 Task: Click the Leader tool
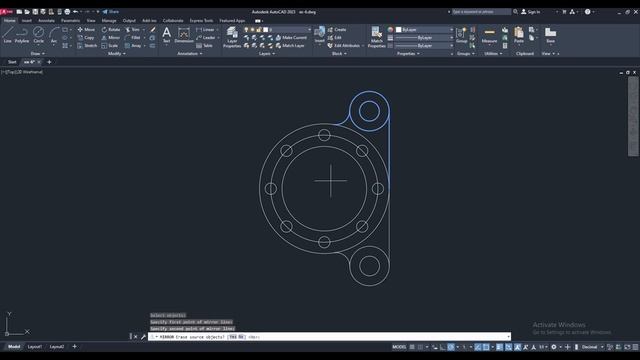point(206,38)
